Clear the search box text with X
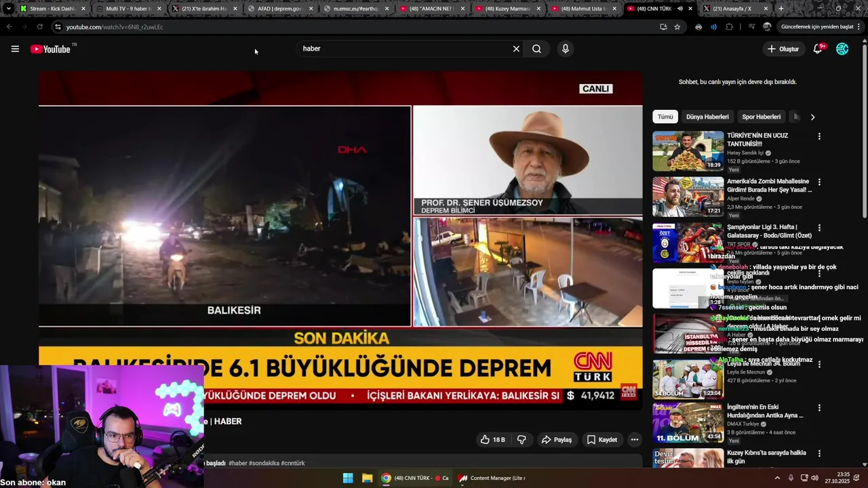Image resolution: width=868 pixels, height=488 pixels. 516,49
